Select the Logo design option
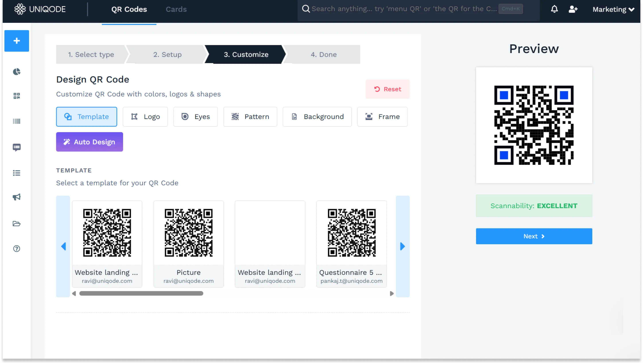This screenshot has height=364, width=643. [145, 116]
